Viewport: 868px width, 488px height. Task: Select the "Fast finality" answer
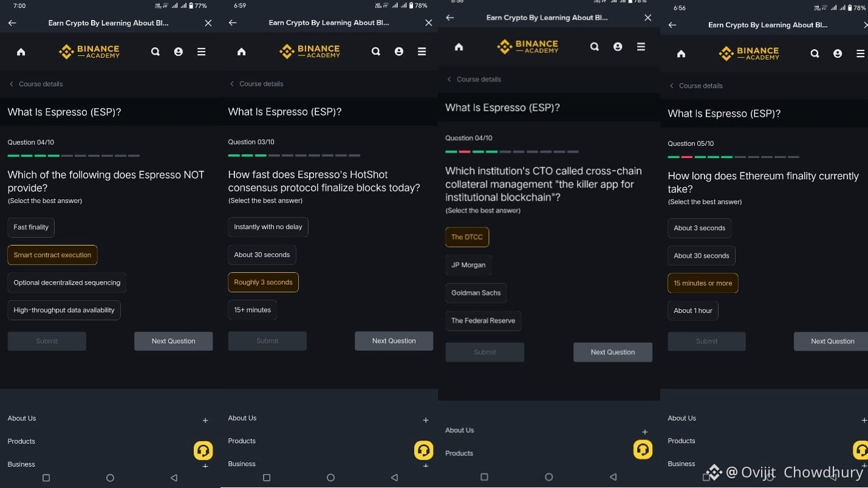click(31, 227)
